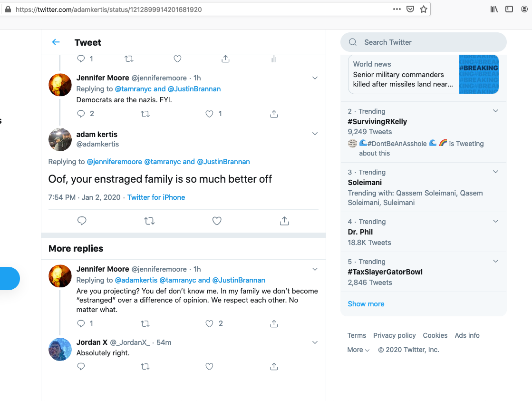Screen dimensions: 532x401
Task: Like Jennifer Moore's 'Democrats are the nazis' tweet
Action: 209,114
